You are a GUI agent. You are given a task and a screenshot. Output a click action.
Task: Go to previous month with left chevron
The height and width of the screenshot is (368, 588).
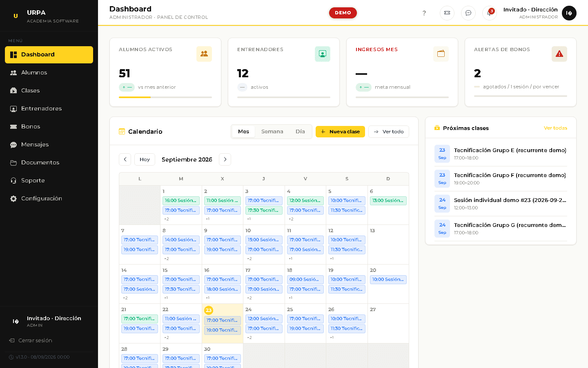[125, 159]
